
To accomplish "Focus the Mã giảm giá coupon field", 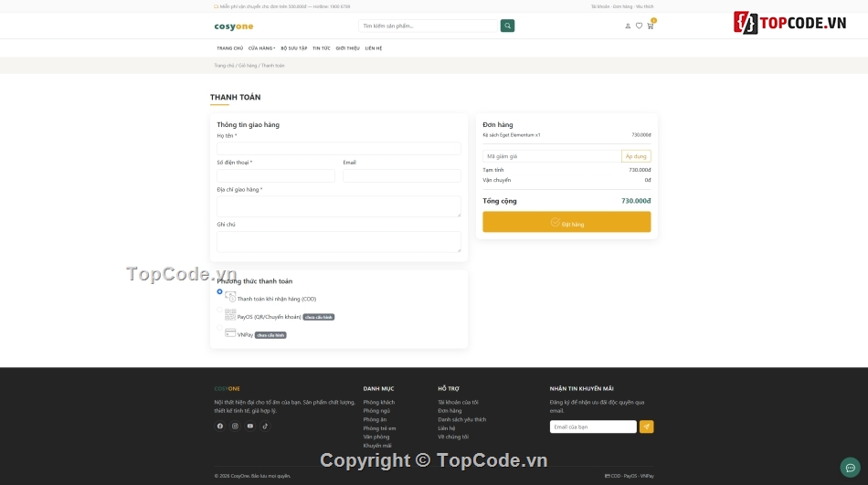I will 552,156.
